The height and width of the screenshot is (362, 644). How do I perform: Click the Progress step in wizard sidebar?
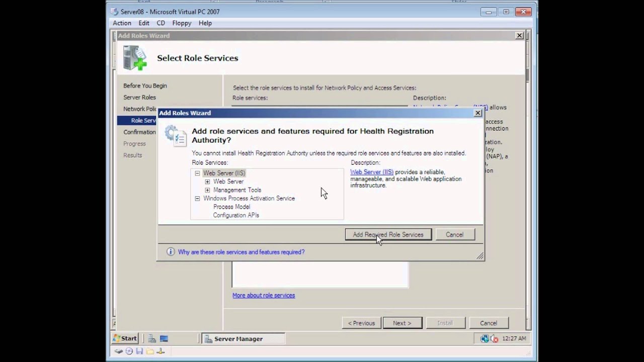pyautogui.click(x=134, y=144)
